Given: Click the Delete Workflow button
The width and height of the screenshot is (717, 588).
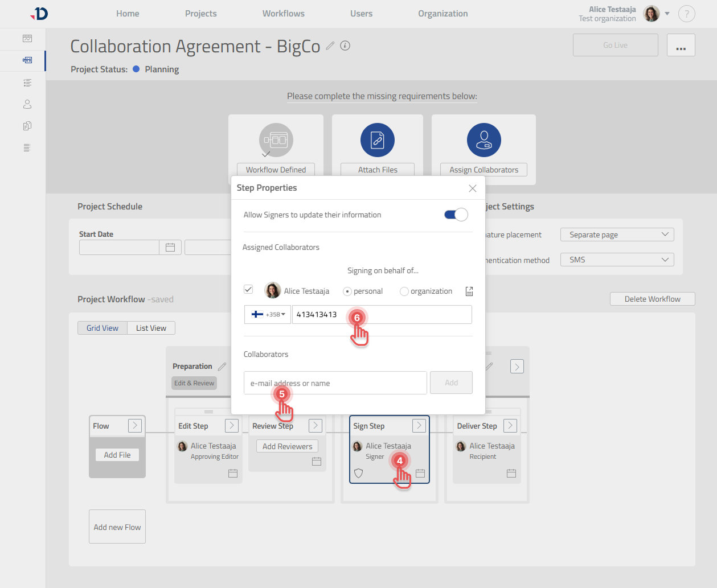Looking at the screenshot, I should (x=652, y=299).
